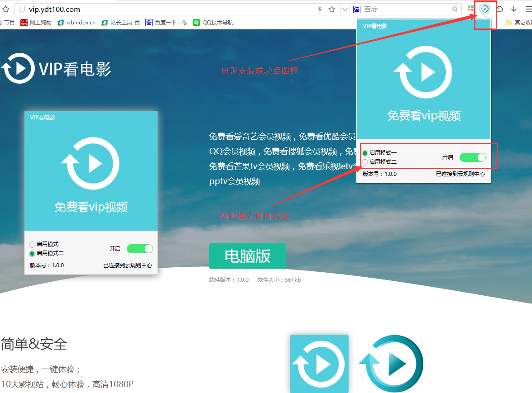Click the 简单&安全 heading
The width and height of the screenshot is (532, 393).
[34, 344]
